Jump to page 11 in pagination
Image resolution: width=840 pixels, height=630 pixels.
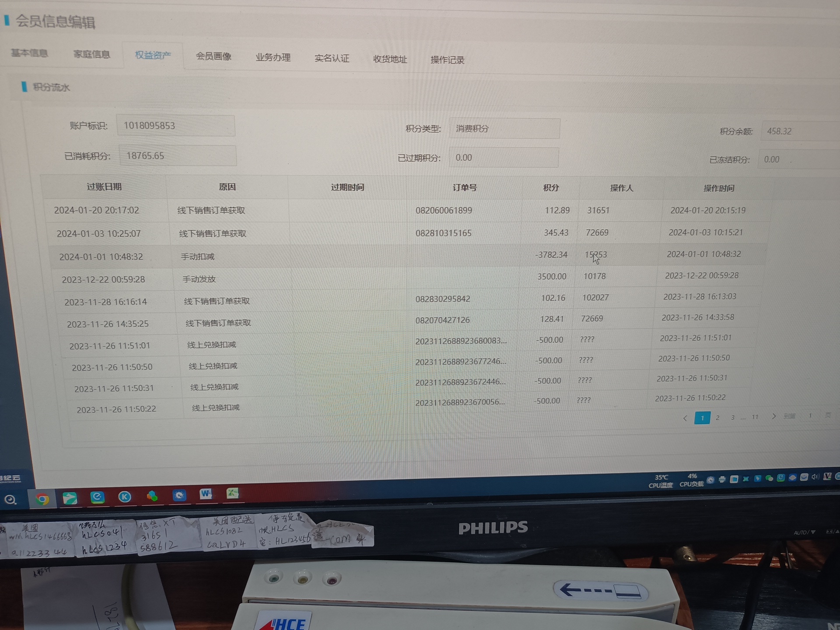click(x=755, y=417)
